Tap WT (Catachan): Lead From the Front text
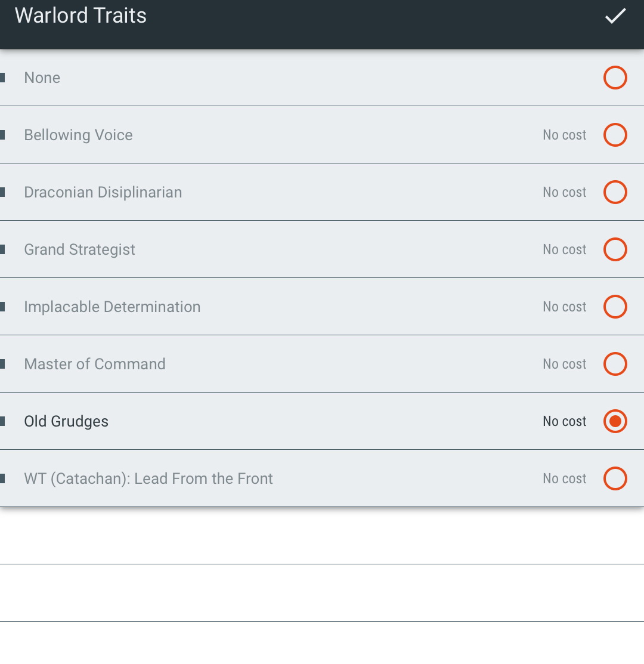Image resolution: width=644 pixels, height=664 pixels. (x=148, y=479)
